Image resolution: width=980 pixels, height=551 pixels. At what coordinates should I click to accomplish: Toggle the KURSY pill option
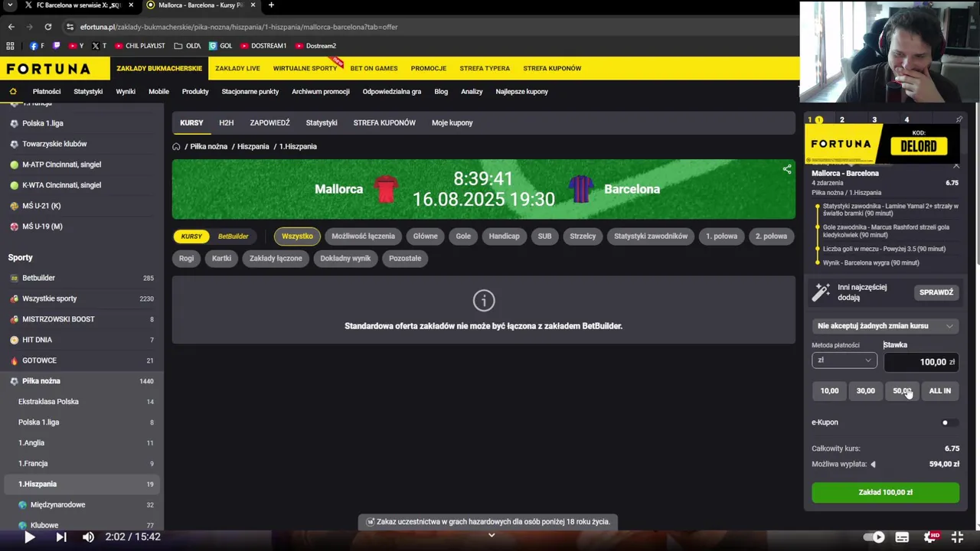pos(191,236)
